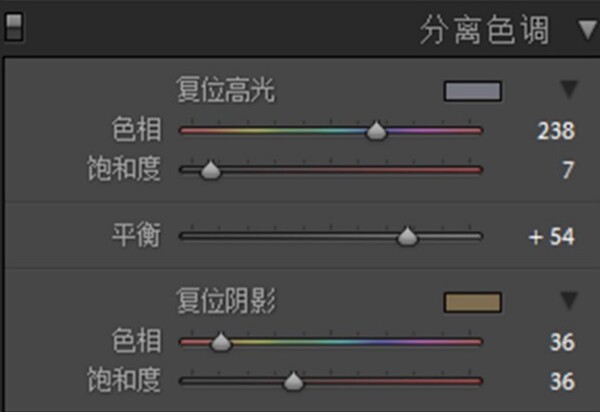Image resolution: width=600 pixels, height=412 pixels.
Task: Select the balance value +54
Action: (552, 236)
